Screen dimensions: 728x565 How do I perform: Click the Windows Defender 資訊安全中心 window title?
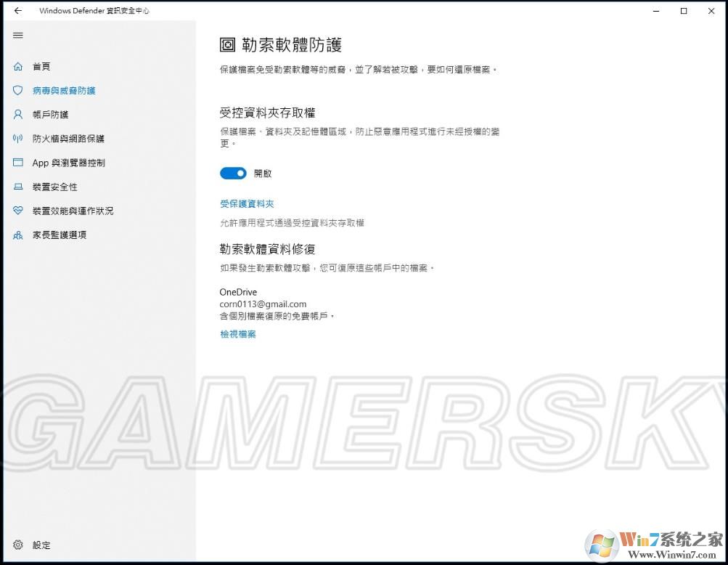tap(94, 11)
